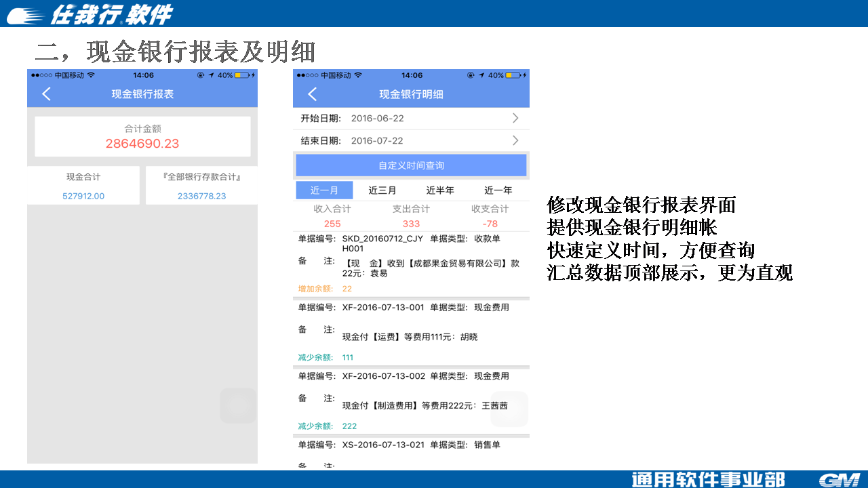This screenshot has width=868, height=488.
Task: Tap the battery icon on left phone status bar
Action: [x=241, y=75]
